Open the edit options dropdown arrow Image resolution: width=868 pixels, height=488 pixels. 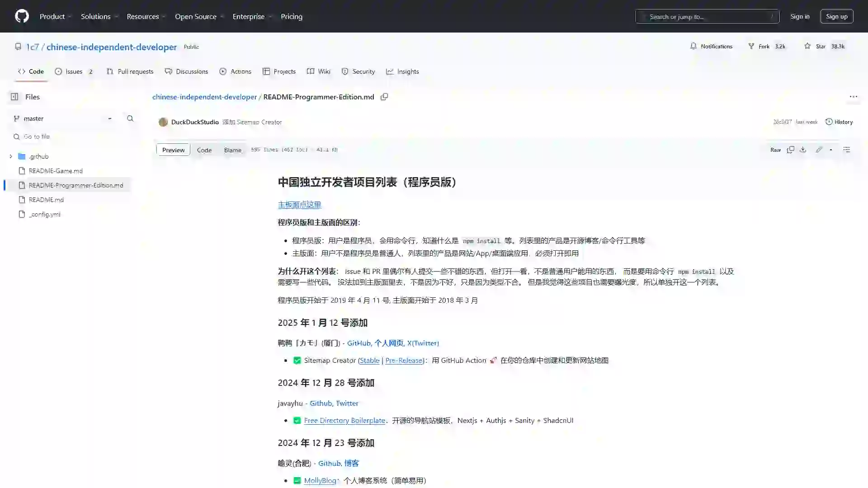point(831,150)
